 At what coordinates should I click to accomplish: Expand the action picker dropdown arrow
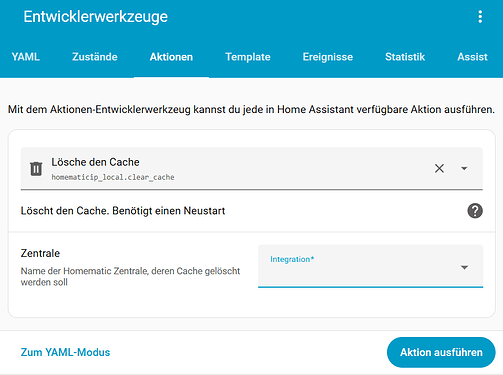(x=464, y=168)
